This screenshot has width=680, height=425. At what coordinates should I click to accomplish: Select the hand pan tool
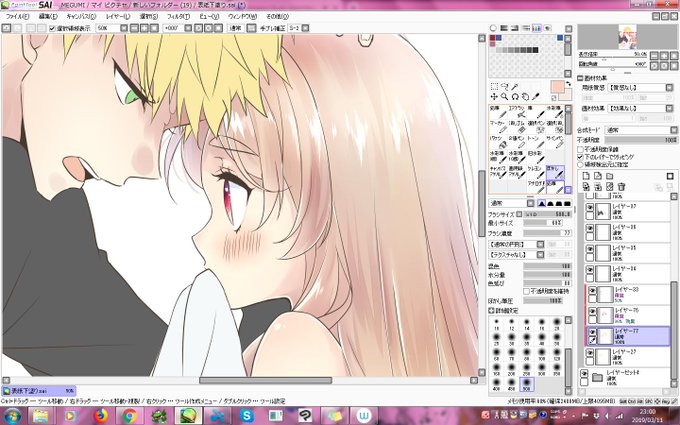(x=525, y=96)
